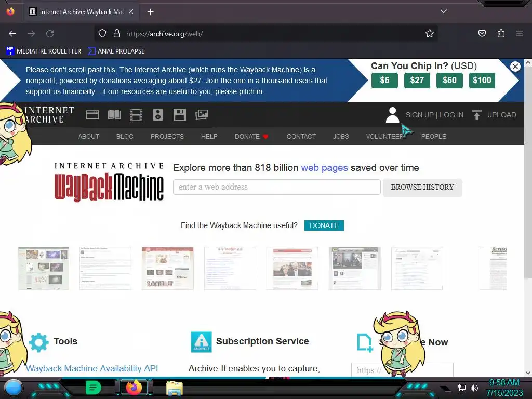Open the PEOPLE menu item
Screen dimensions: 532x399
434,137
